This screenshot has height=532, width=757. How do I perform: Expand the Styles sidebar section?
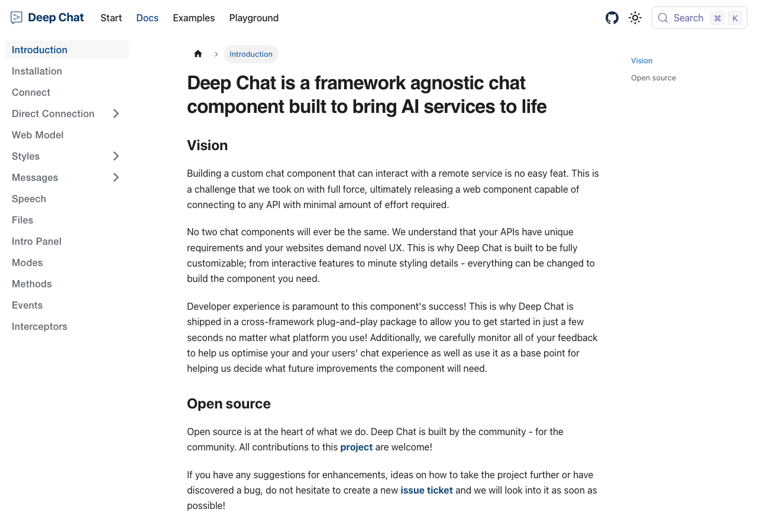116,156
